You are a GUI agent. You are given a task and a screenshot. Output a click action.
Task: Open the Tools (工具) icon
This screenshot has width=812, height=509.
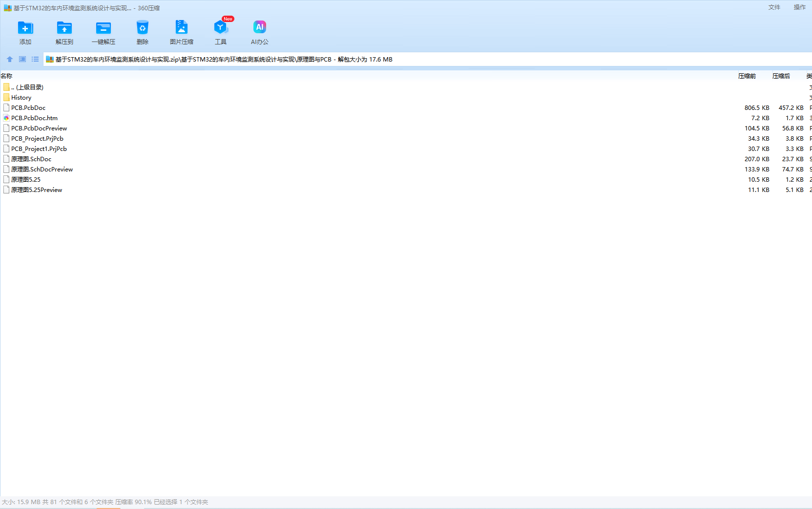tap(221, 28)
